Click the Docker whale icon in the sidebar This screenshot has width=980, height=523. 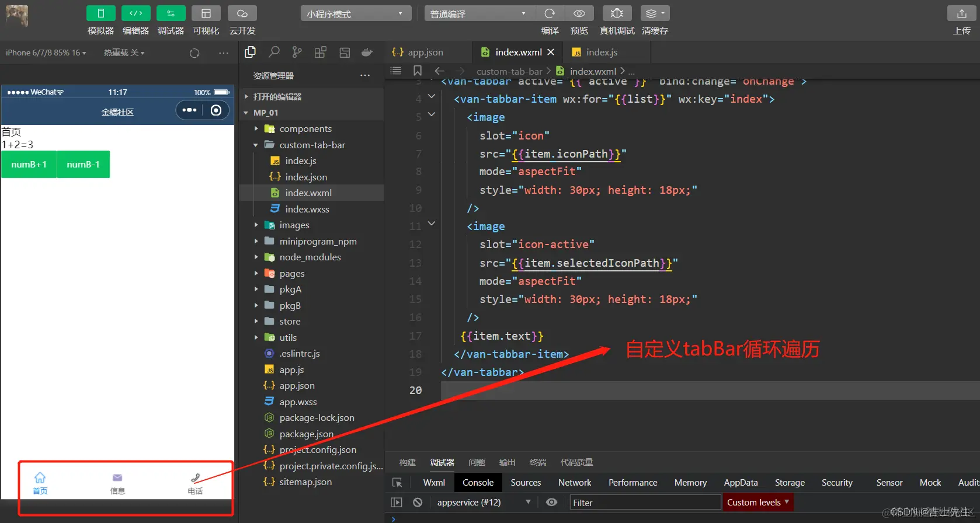click(x=367, y=53)
